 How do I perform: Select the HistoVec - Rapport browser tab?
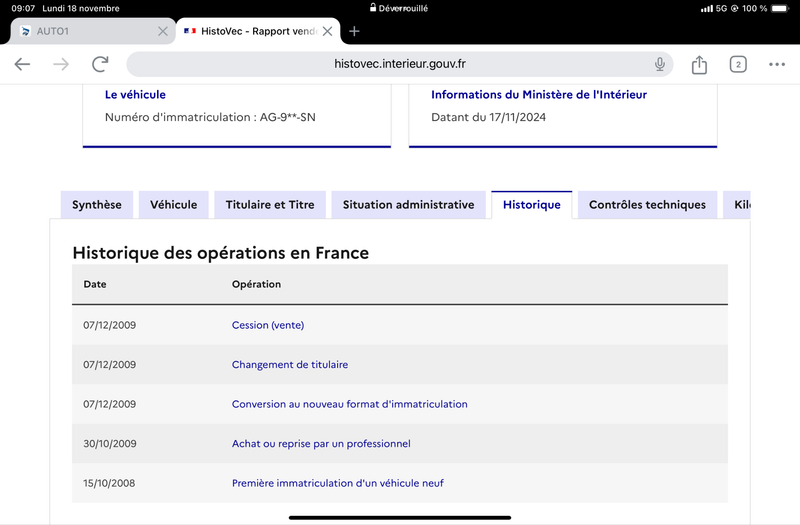pyautogui.click(x=258, y=31)
